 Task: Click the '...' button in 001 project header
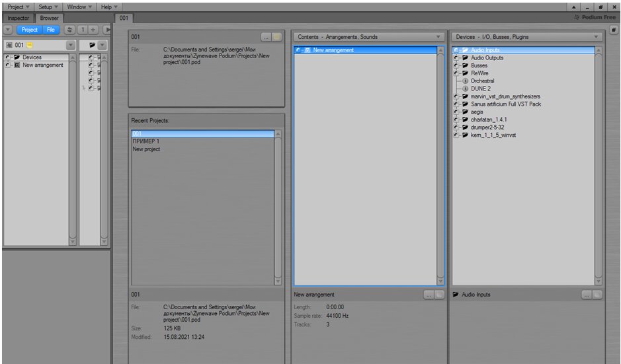[266, 37]
